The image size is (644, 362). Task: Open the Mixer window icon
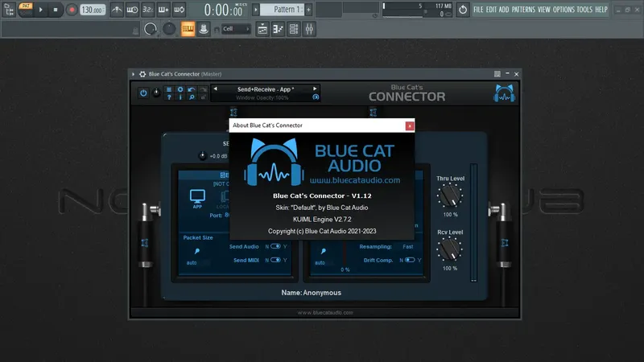309,29
